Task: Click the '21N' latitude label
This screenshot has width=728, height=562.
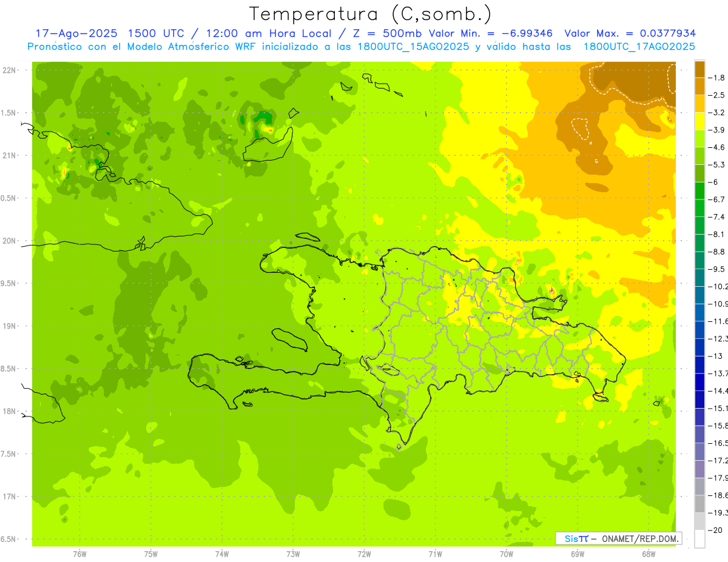Action: tap(10, 156)
